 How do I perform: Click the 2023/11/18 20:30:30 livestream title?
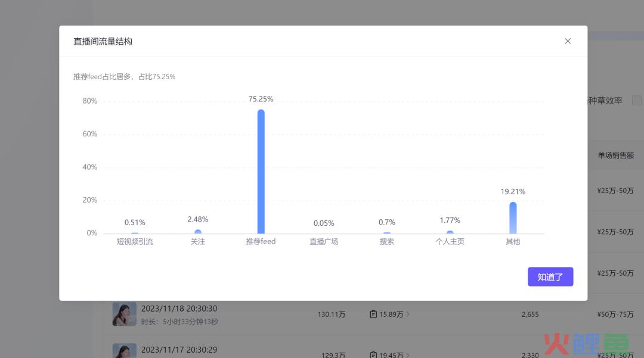pyautogui.click(x=179, y=309)
